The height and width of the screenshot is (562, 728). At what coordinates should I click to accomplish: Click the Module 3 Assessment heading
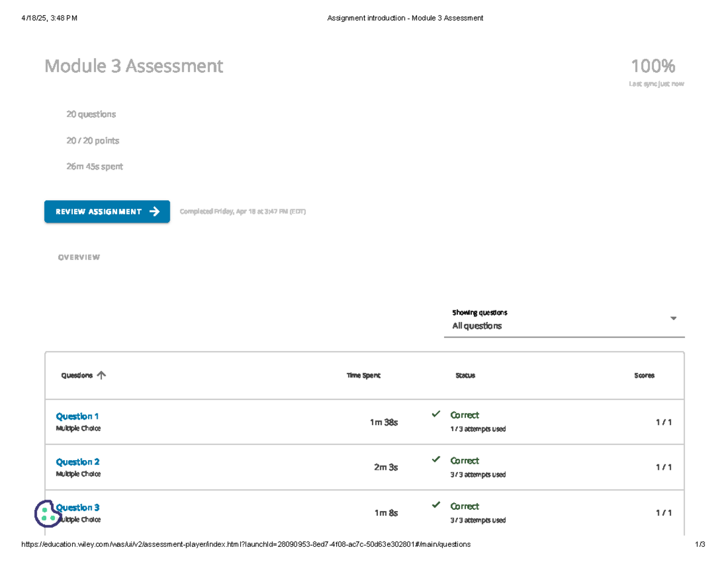(x=135, y=66)
